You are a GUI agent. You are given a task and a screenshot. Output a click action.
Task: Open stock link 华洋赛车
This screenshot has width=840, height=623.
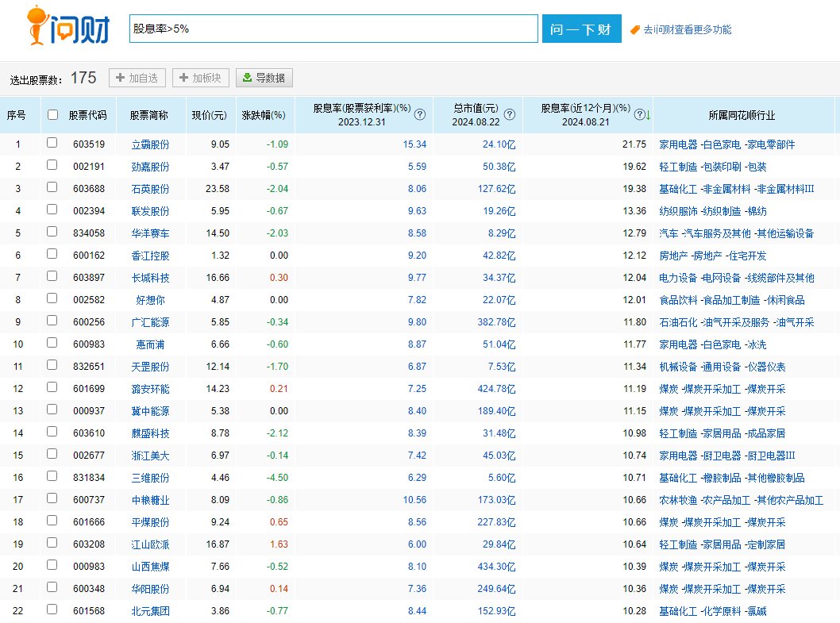coord(151,233)
